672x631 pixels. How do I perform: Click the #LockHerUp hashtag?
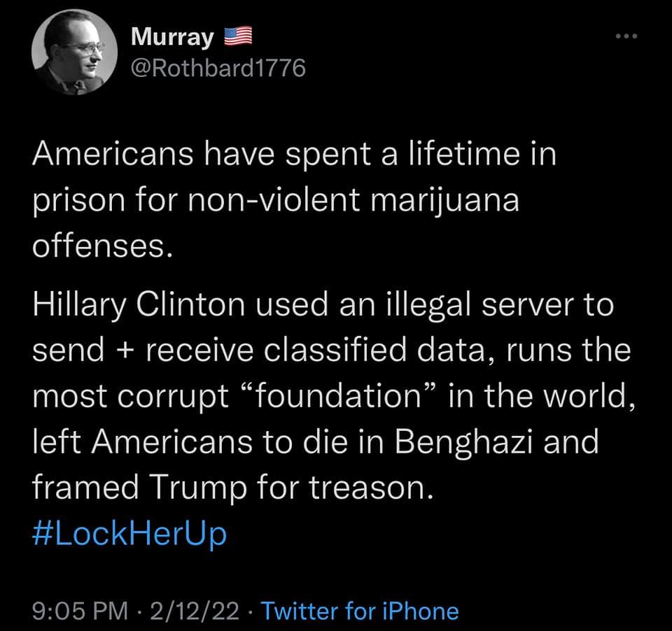click(129, 534)
